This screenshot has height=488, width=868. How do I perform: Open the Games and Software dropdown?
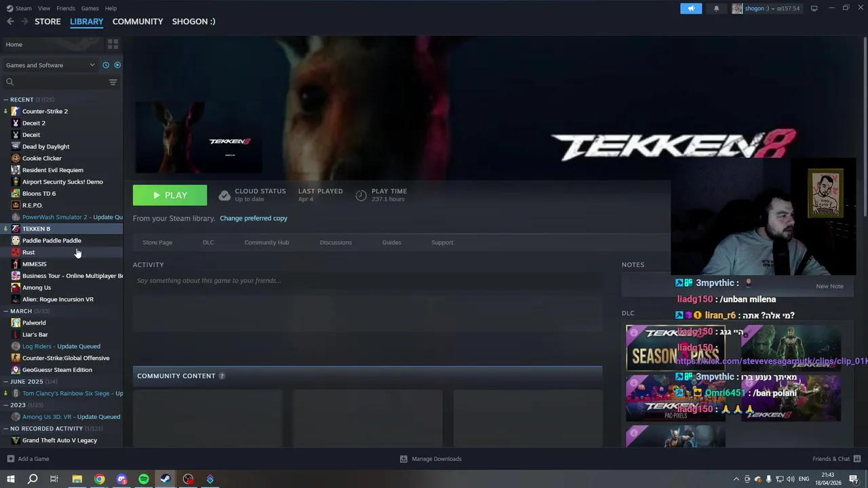pos(50,65)
